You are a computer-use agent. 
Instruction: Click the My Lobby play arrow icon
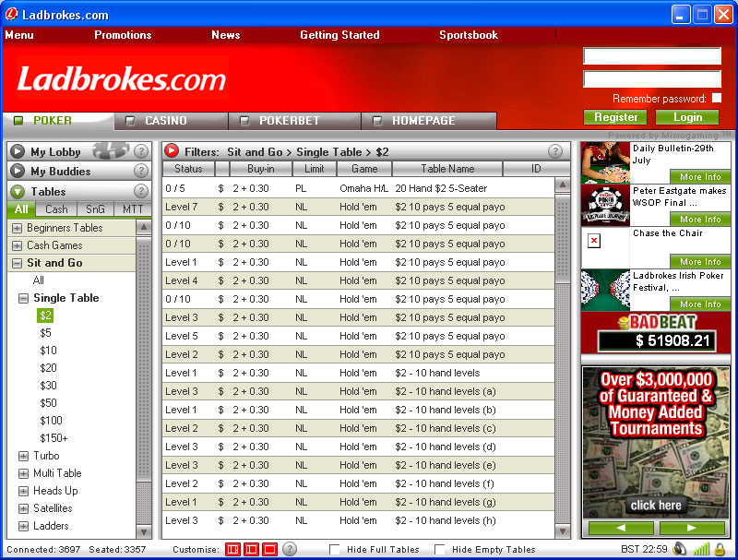pos(18,151)
